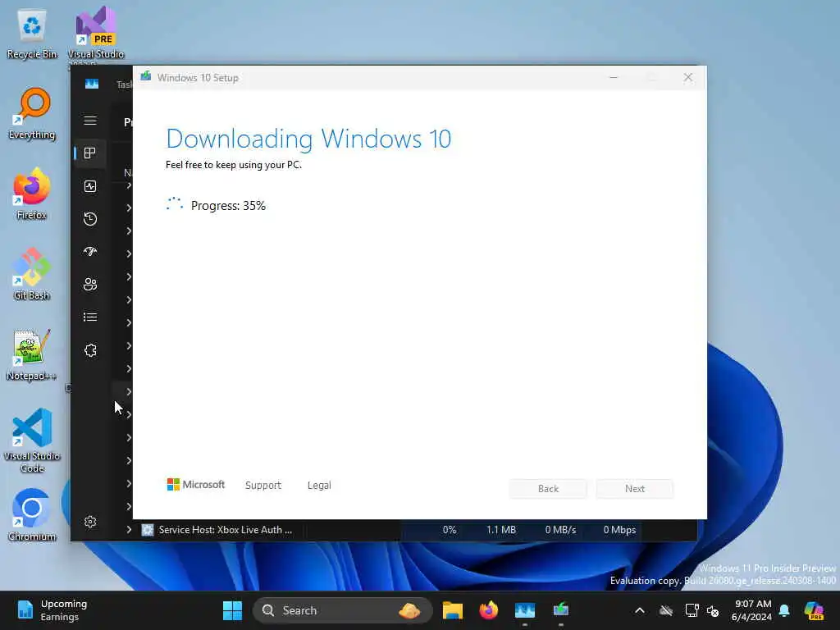Open notifications bell in system tray
The width and height of the screenshot is (840, 630).
point(784,610)
